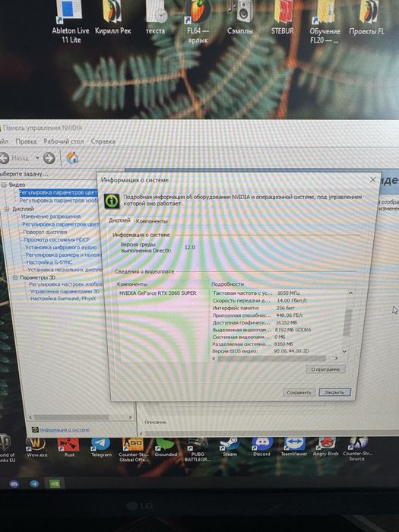Open the Проекты FL folder
The width and height of the screenshot is (399, 532).
[x=367, y=17]
